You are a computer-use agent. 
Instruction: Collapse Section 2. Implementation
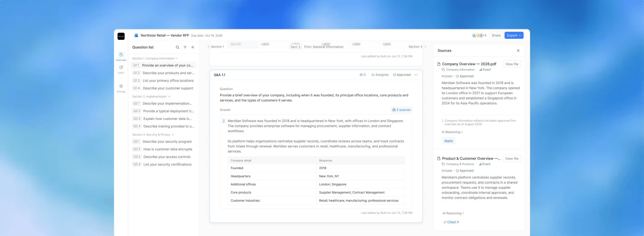click(x=151, y=96)
